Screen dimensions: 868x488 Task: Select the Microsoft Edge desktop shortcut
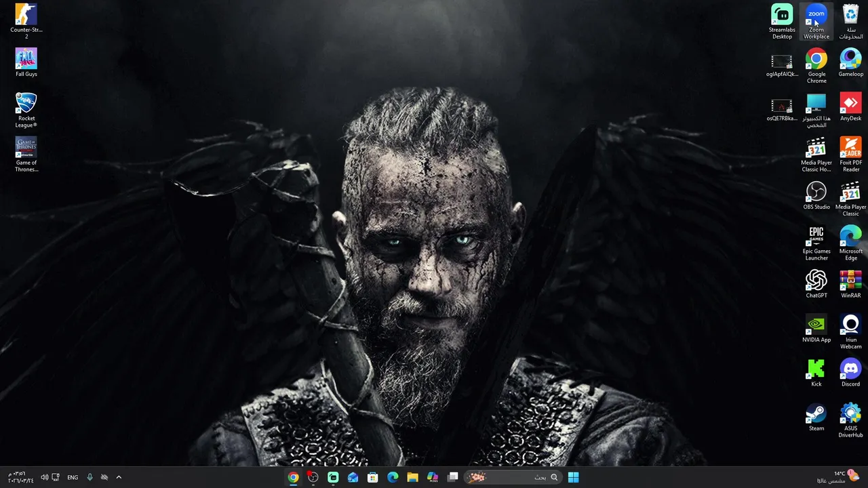tap(850, 243)
